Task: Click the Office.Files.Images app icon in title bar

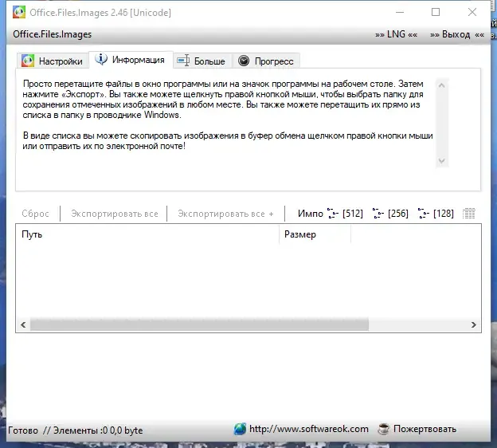Action: [19, 13]
